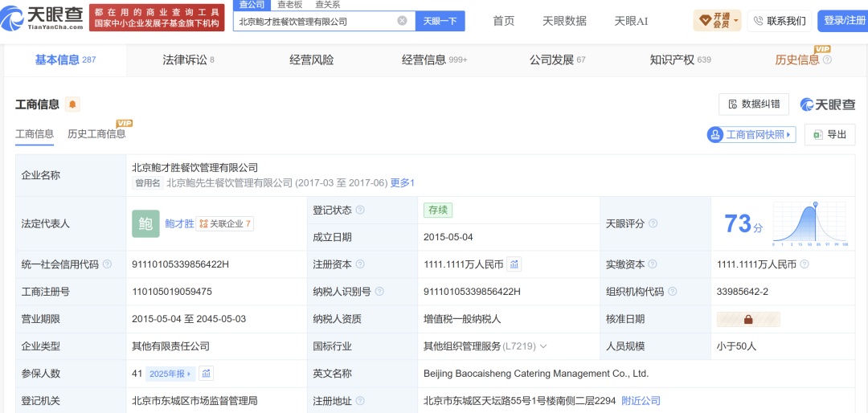This screenshot has height=413, width=868.
Task: Click the 附近公司 nearby companies link
Action: point(641,401)
